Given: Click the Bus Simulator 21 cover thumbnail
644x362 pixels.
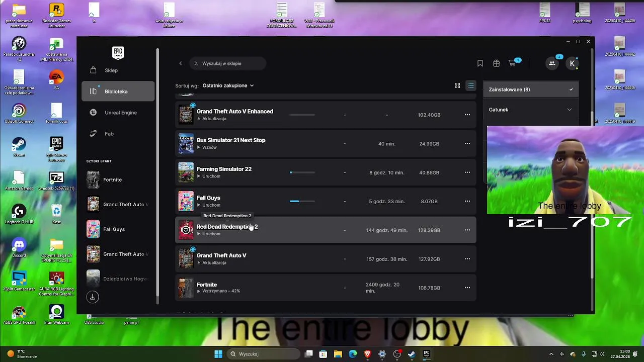Looking at the screenshot, I should click(186, 144).
